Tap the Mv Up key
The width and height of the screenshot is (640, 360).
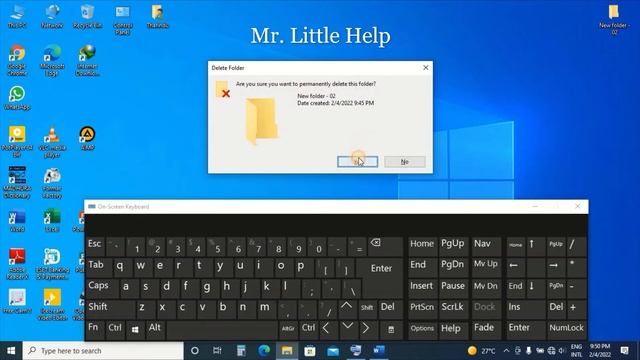coord(485,266)
